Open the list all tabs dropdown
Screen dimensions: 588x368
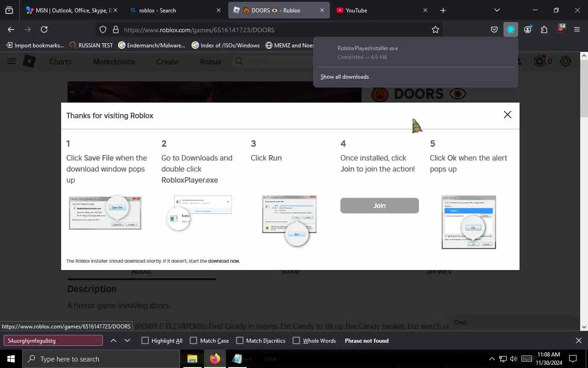point(497,10)
